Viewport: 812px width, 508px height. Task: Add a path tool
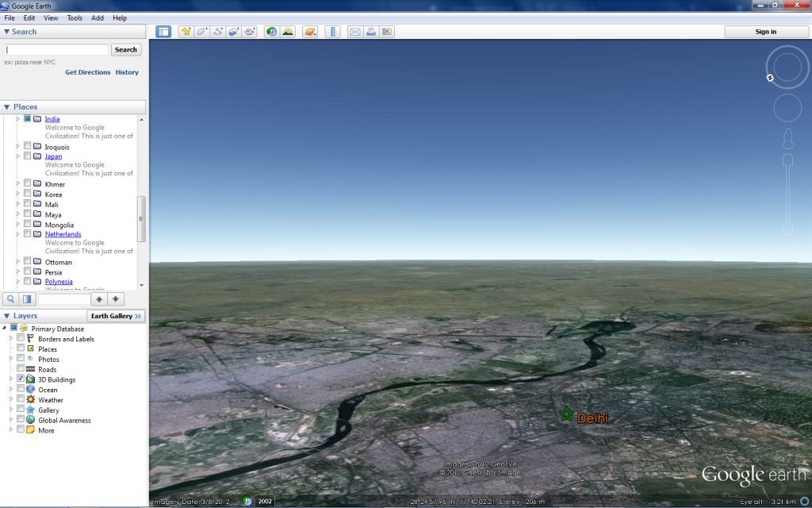tap(218, 32)
